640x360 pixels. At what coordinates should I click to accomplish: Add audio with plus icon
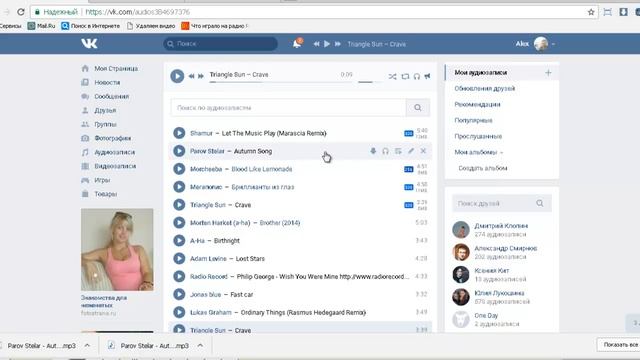(548, 73)
